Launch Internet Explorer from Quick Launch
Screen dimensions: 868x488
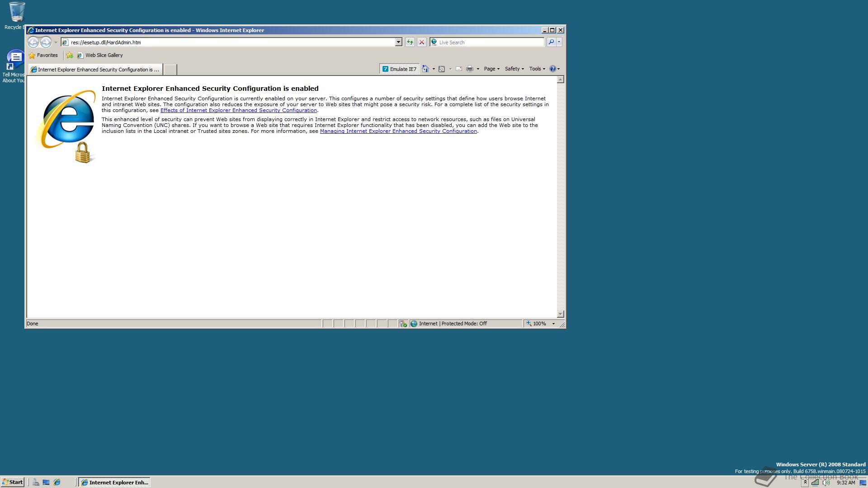click(57, 482)
